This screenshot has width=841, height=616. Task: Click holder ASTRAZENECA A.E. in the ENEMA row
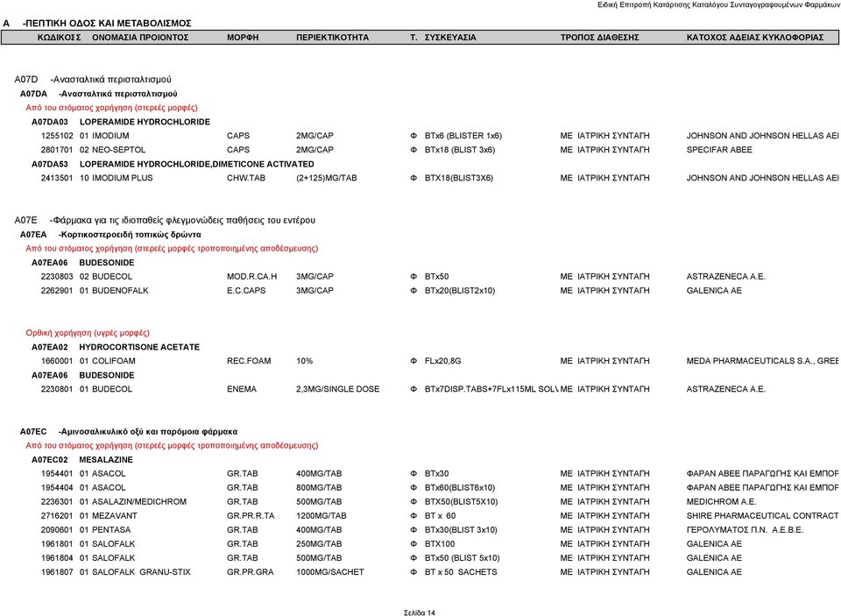725,389
